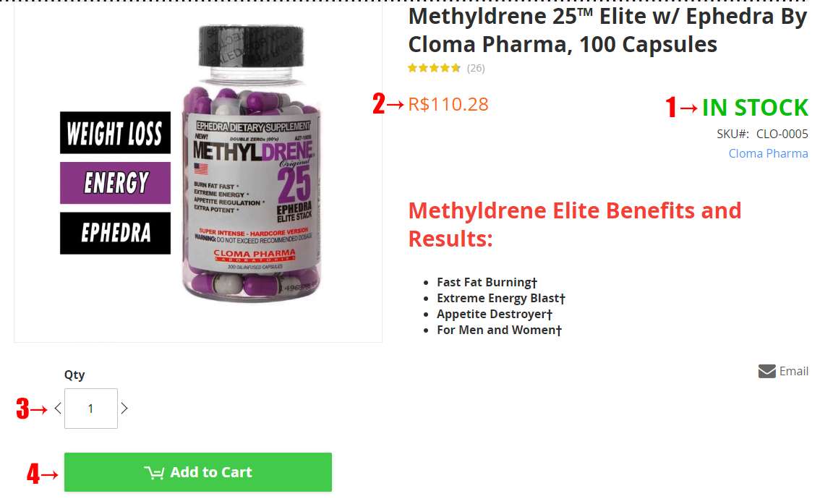
Task: Click the five-star rating
Action: 434,68
